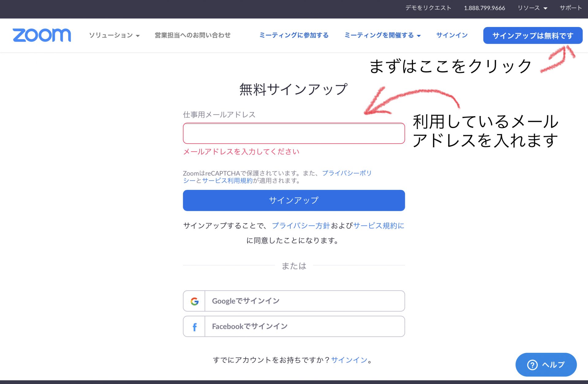Select サポート in the top bar

click(x=571, y=8)
